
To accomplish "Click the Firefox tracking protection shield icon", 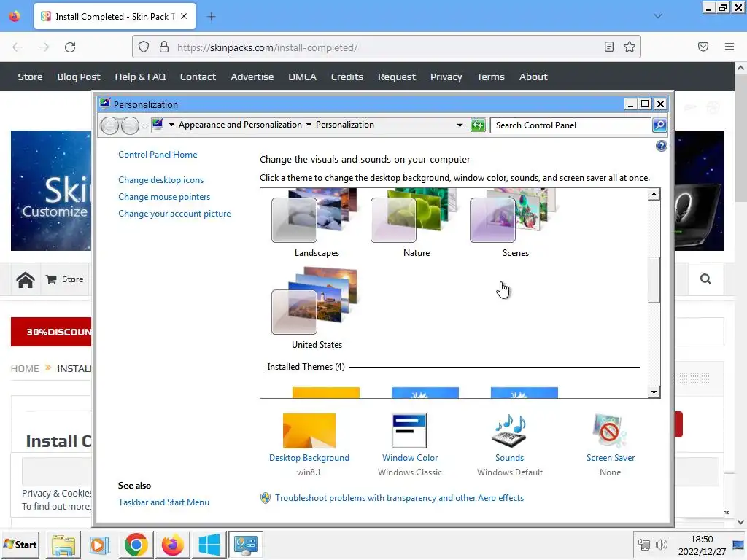I will 144,47.
